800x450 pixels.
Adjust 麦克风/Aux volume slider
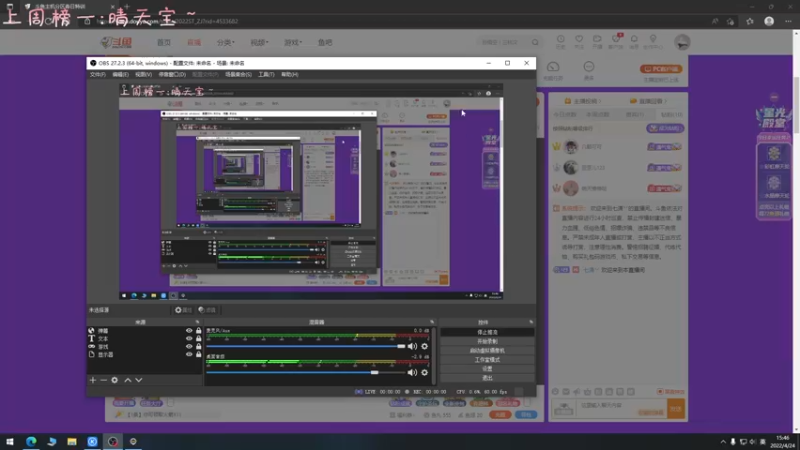click(x=306, y=346)
